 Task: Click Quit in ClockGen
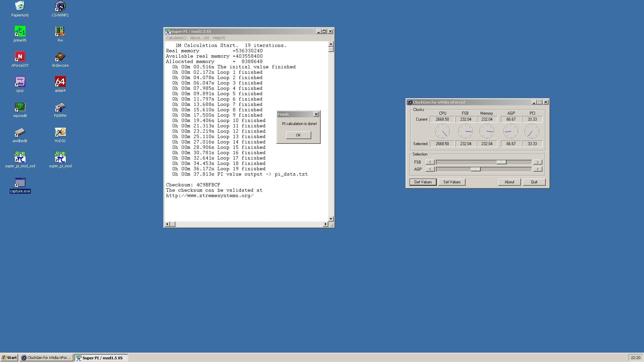(x=534, y=182)
